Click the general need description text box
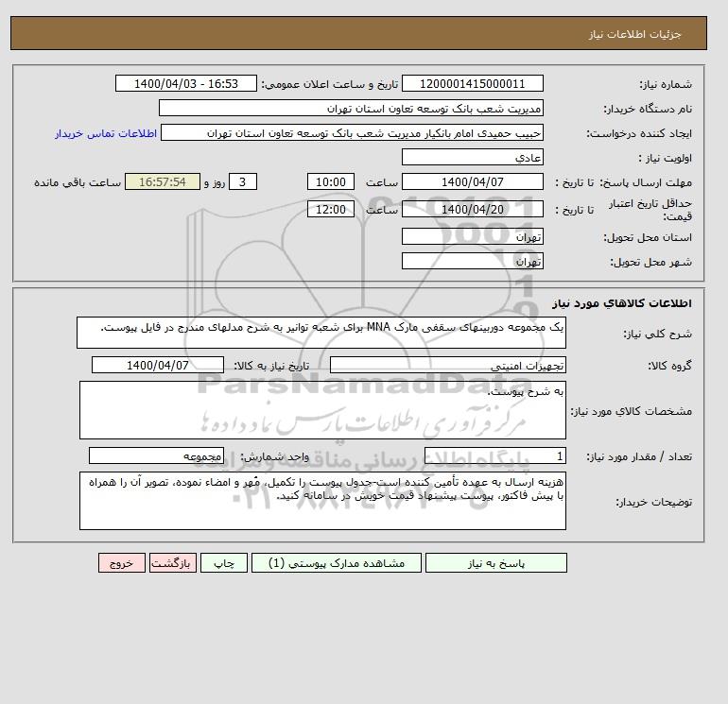 [x=321, y=333]
